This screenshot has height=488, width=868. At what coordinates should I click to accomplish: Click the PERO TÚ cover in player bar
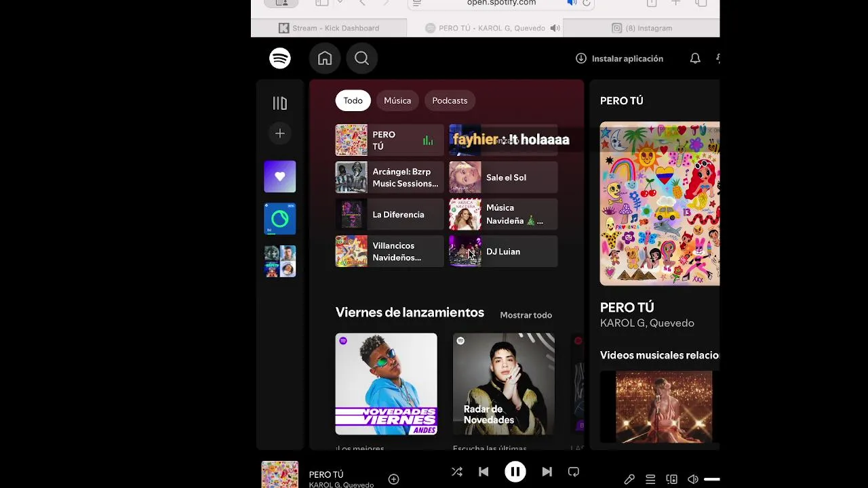click(x=280, y=474)
